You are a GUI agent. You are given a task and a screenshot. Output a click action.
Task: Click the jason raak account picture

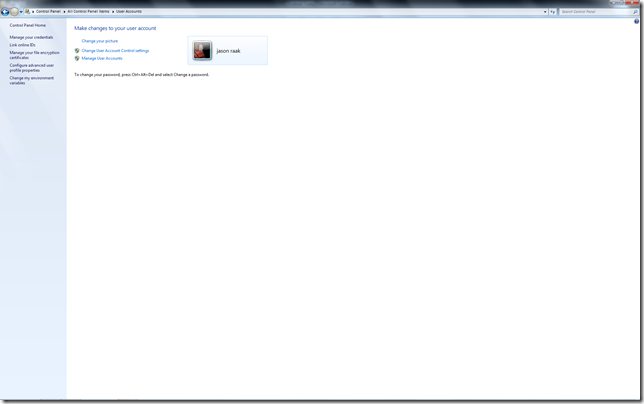(x=202, y=50)
